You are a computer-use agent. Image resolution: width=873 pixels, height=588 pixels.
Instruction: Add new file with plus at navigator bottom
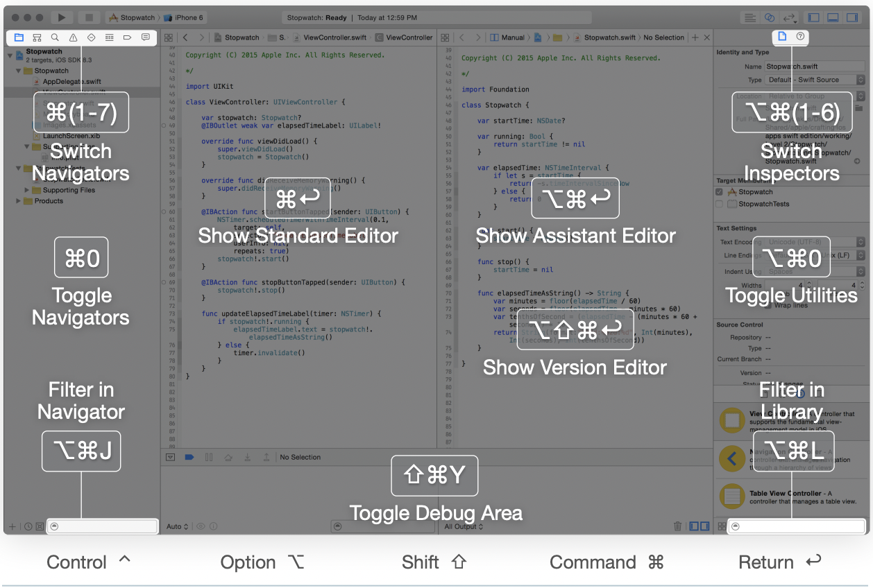(12, 526)
